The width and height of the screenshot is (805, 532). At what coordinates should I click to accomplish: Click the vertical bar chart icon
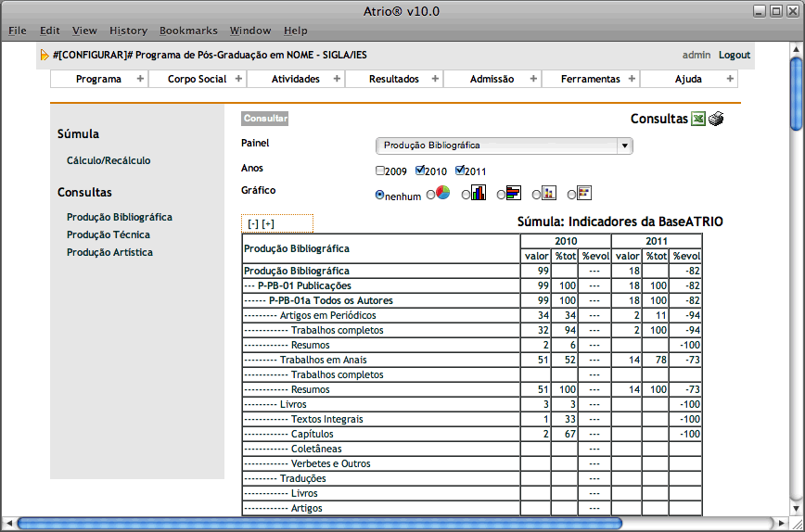(x=479, y=193)
